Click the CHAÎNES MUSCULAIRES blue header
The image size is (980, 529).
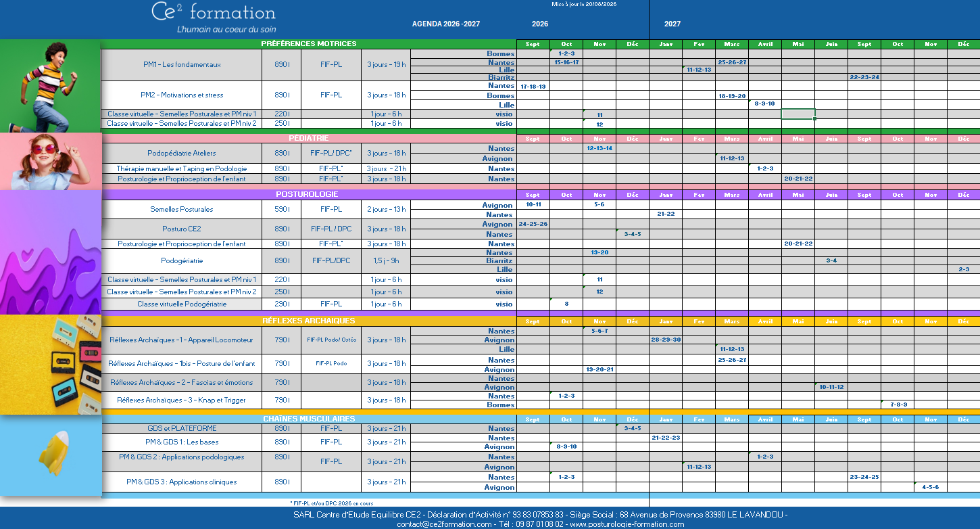tap(309, 419)
